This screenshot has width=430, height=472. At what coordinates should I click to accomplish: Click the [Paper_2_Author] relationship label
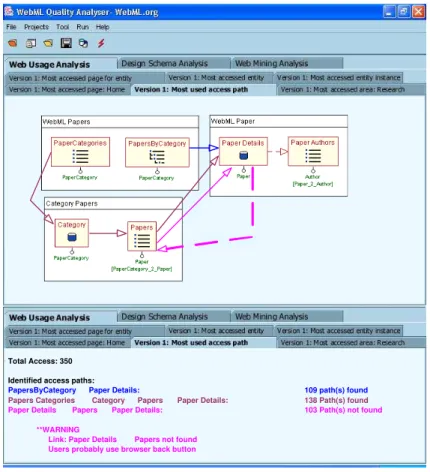[313, 184]
